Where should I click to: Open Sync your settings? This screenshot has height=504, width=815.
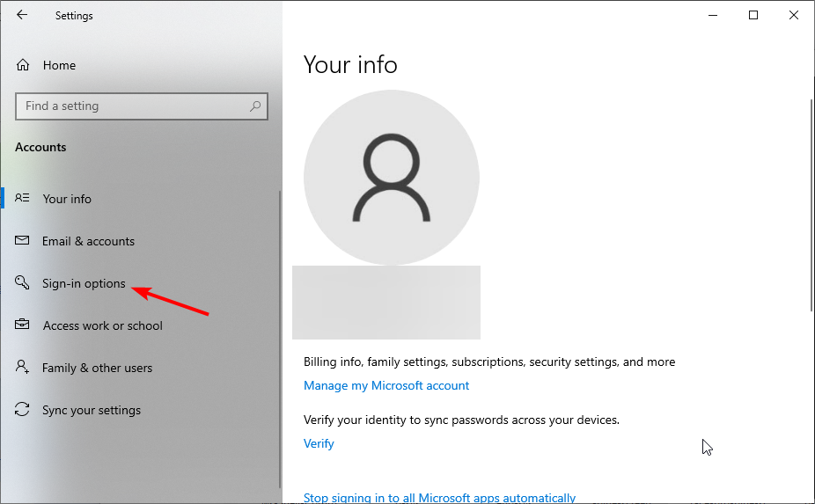click(92, 410)
